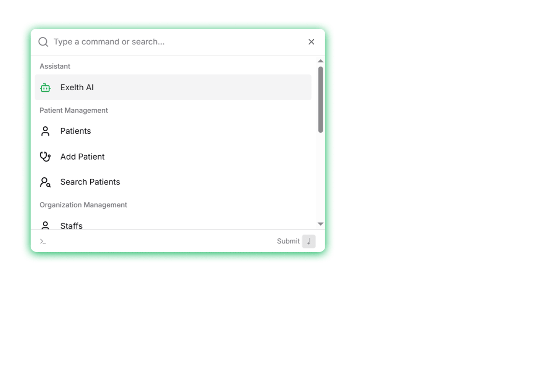Select the Patients menu item
The height and width of the screenshot is (392, 551).
(76, 131)
